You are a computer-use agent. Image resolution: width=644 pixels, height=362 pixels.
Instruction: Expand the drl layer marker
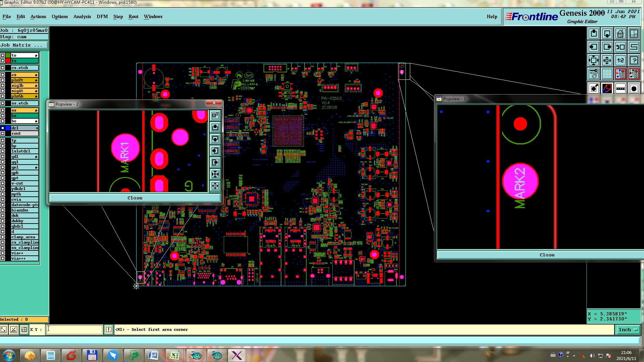click(x=37, y=128)
